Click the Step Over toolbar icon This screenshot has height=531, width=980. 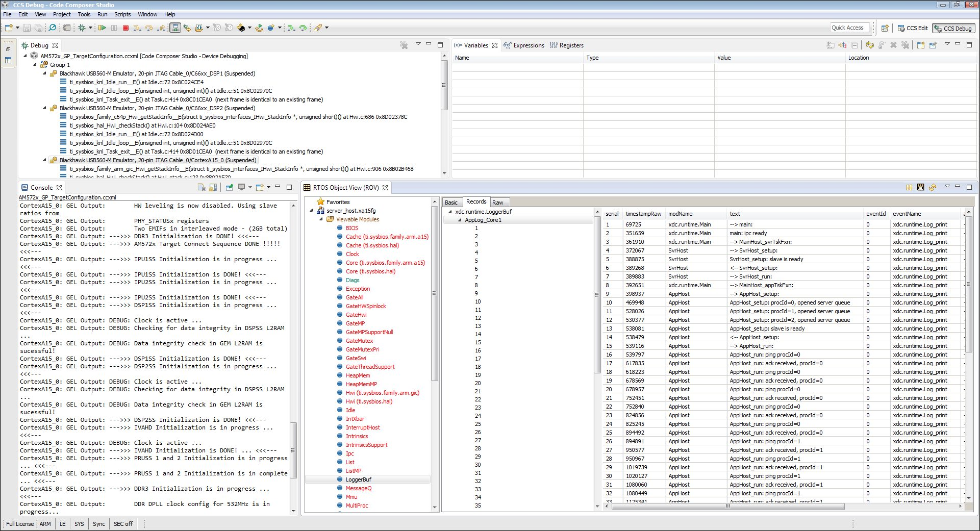149,28
